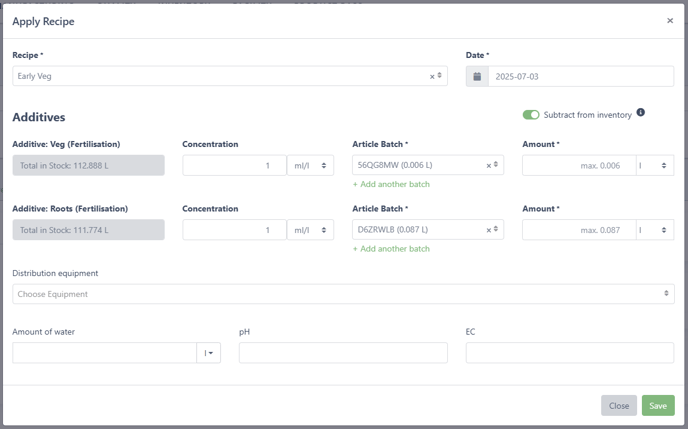The width and height of the screenshot is (688, 429).
Task: Click the gray Close button
Action: [619, 406]
